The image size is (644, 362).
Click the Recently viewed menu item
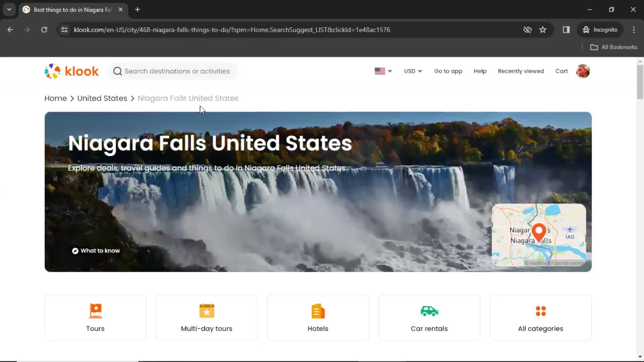tap(521, 71)
